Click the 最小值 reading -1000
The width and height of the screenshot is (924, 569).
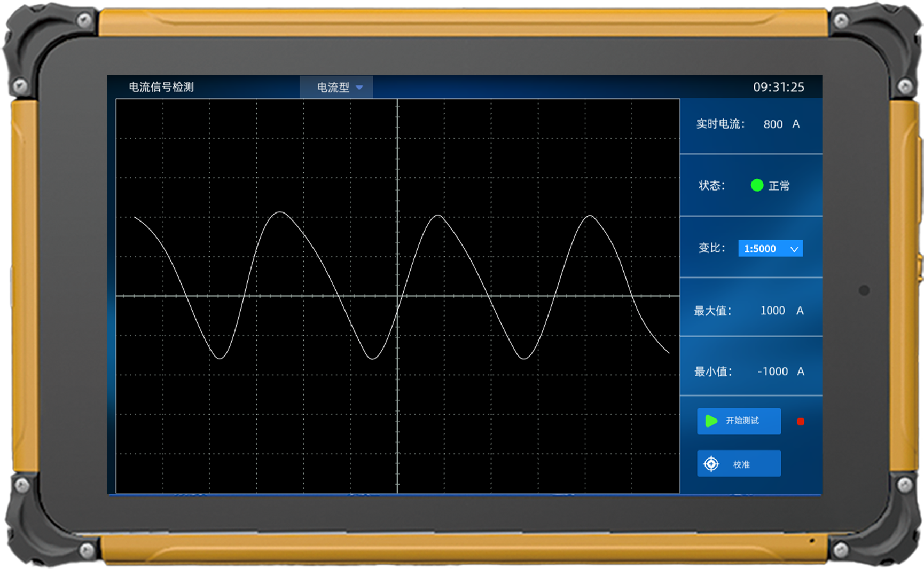click(772, 372)
